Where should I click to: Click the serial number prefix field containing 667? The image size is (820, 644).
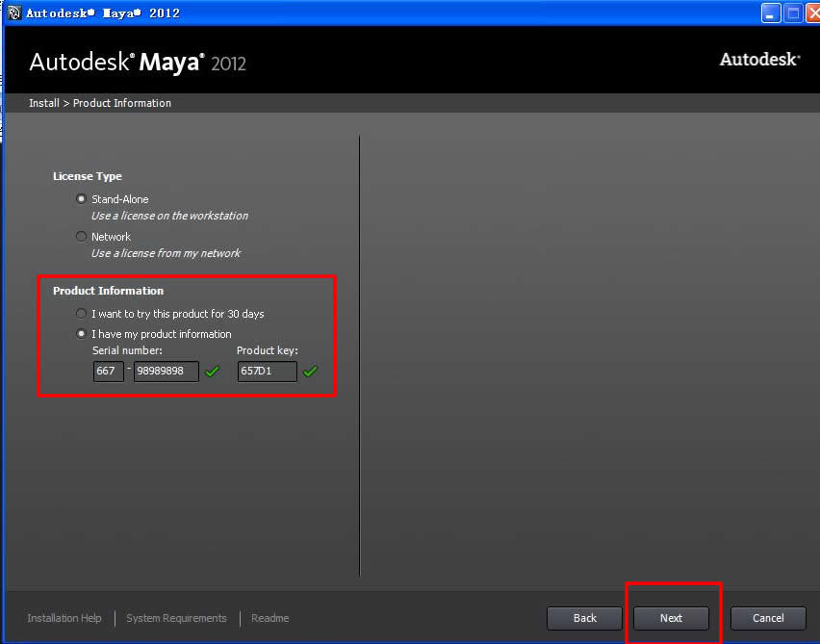coord(108,371)
